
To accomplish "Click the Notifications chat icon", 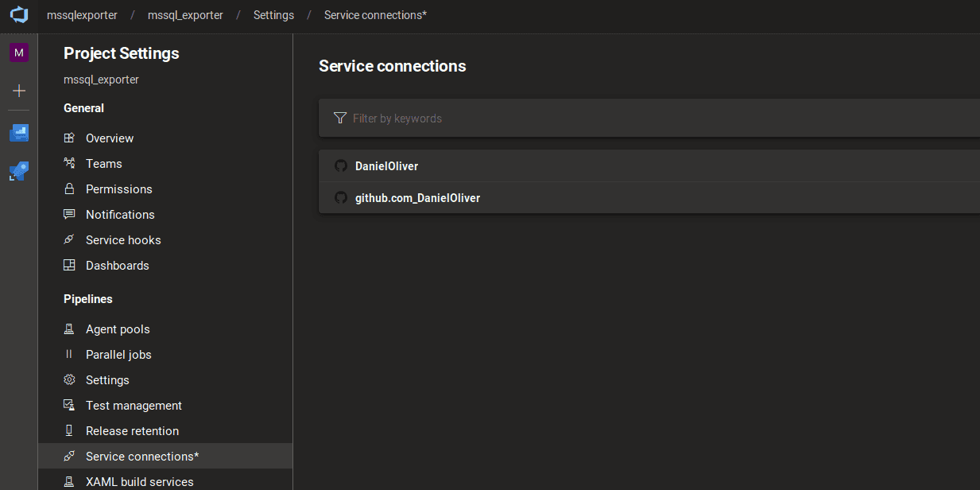I will pos(69,215).
